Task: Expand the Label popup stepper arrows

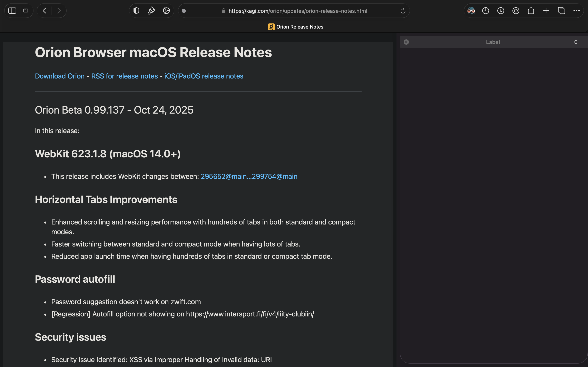Action: (x=576, y=42)
